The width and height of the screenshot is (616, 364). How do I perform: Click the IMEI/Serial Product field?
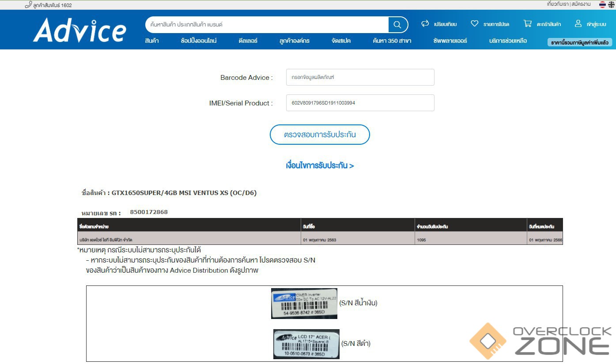pyautogui.click(x=360, y=103)
